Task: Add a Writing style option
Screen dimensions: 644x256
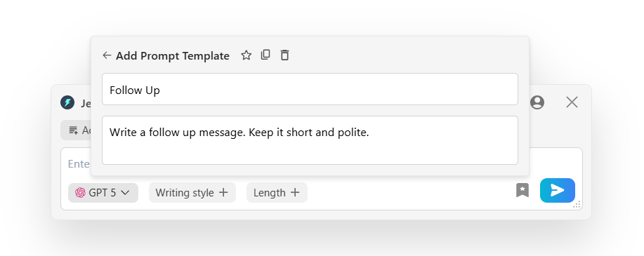Action: 192,193
